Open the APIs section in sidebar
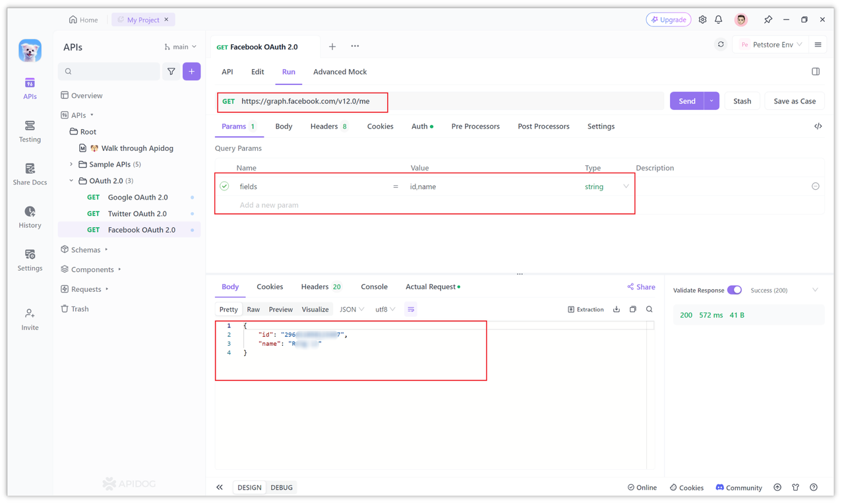 30,88
